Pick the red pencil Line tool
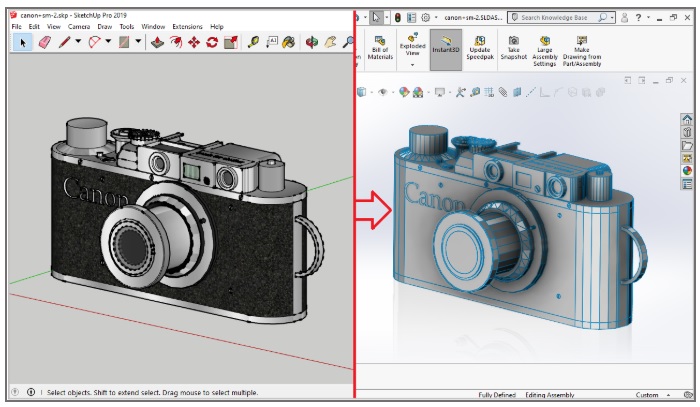Viewport: 700px width, 407px height. [x=64, y=42]
